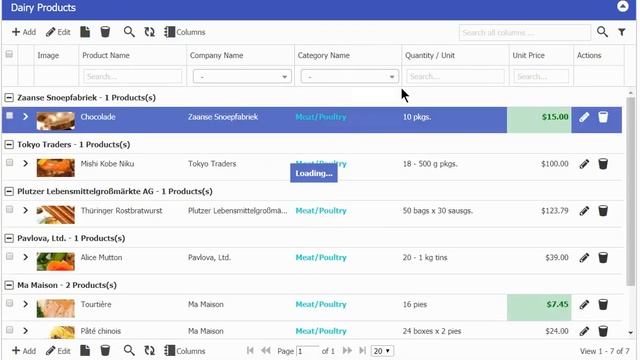Collapse the Pavlova, Ltd. group
Viewport: 640px width, 360px height.
coord(9,238)
